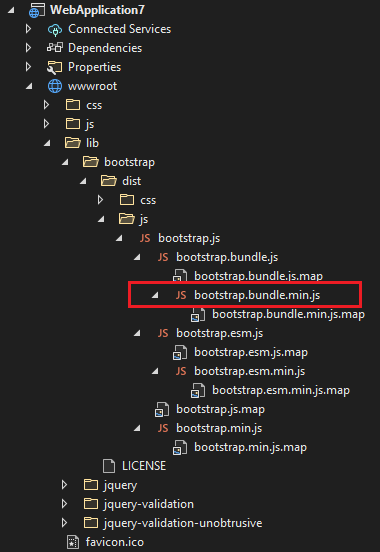The height and width of the screenshot is (552, 380).
Task: Collapse the bootstrap.bundle.min.js node
Action: click(155, 295)
